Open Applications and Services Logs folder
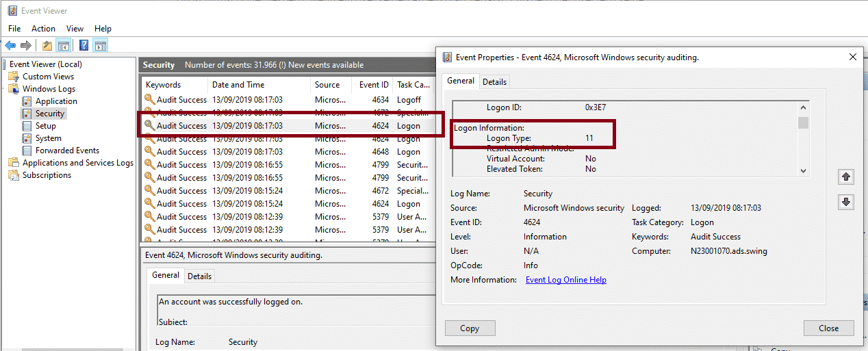Image resolution: width=868 pixels, height=351 pixels. 77,163
